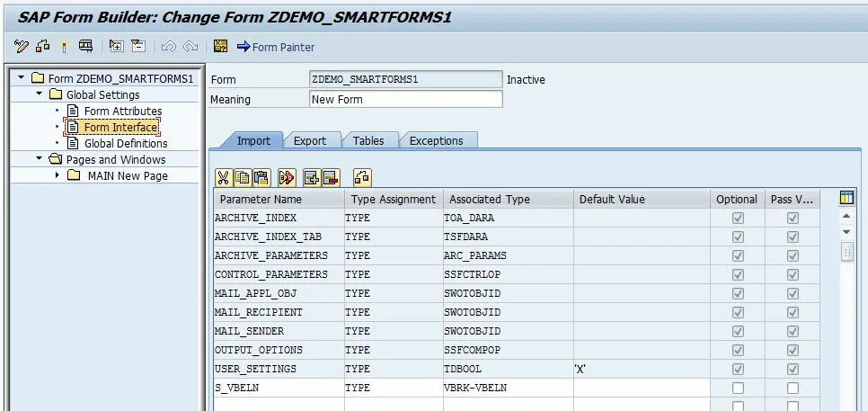The image size is (868, 411).
Task: Open the Form Painter
Action: pos(276,47)
